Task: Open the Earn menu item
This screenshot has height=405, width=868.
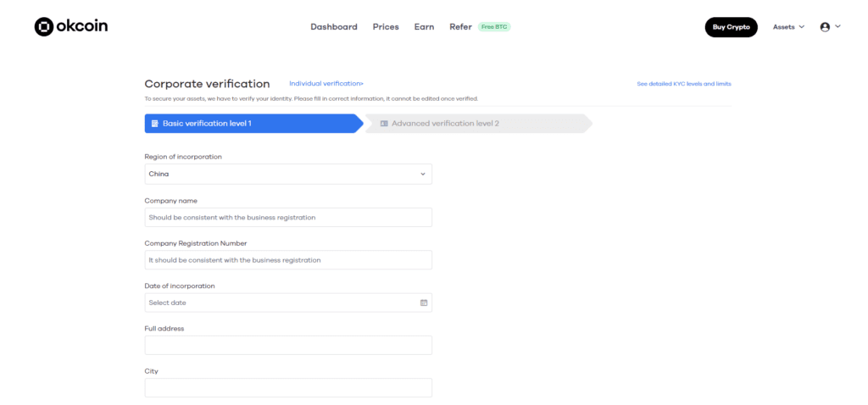Action: (x=424, y=26)
